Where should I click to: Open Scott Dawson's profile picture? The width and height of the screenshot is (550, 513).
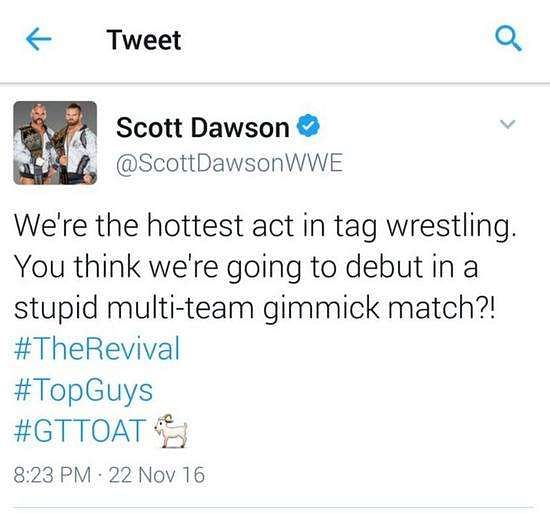(x=55, y=143)
